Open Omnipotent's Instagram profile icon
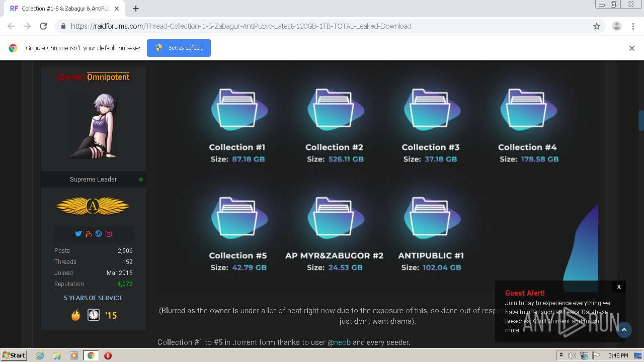644x362 pixels. click(x=109, y=234)
